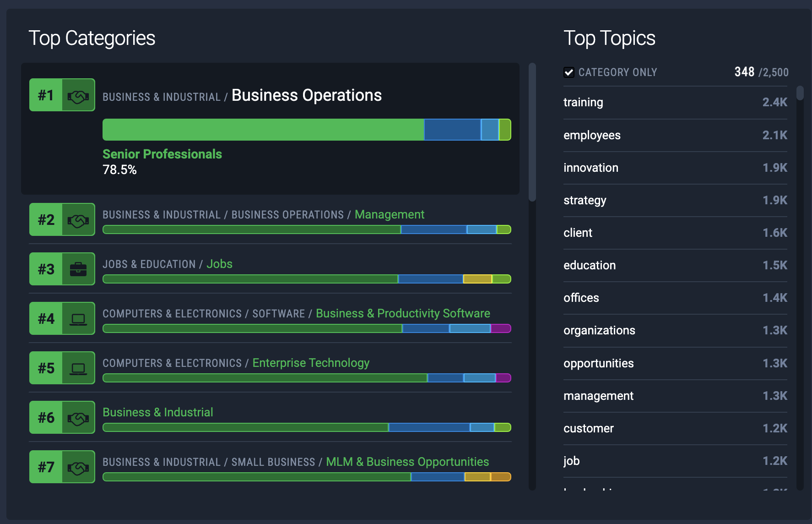This screenshot has width=812, height=524.
Task: Select the 'opportunities' topic row
Action: (x=676, y=363)
